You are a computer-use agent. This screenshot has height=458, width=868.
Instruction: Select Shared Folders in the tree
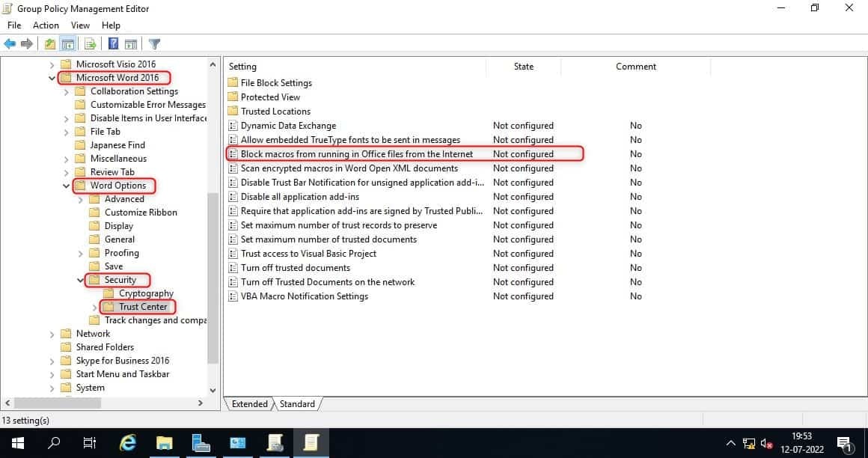(106, 347)
